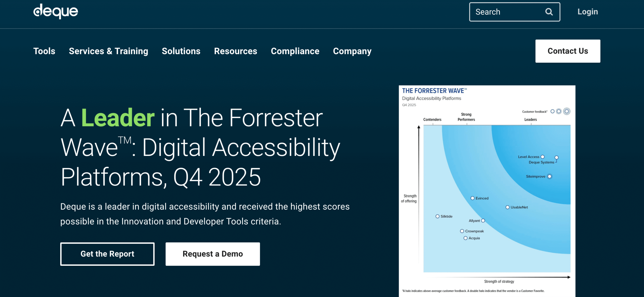Viewport: 644px width, 297px height.
Task: Expand the Solutions menu
Action: [181, 51]
